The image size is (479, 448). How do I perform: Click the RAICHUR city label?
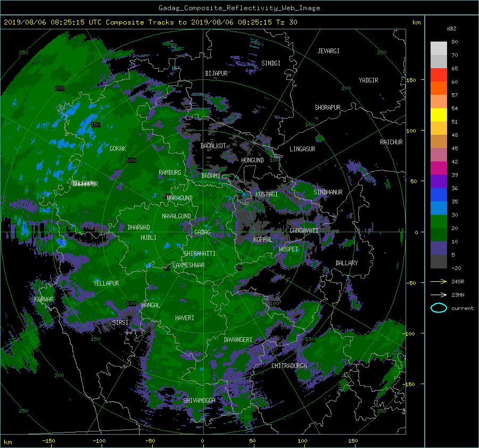point(391,142)
